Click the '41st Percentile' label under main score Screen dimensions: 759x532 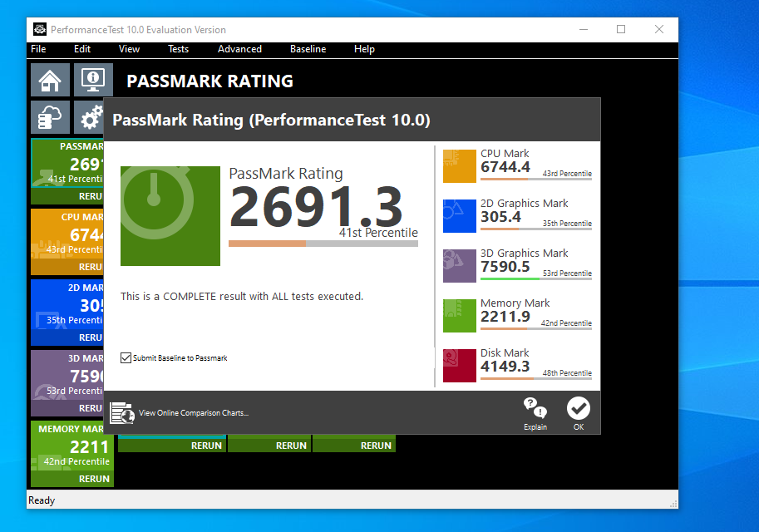(378, 233)
